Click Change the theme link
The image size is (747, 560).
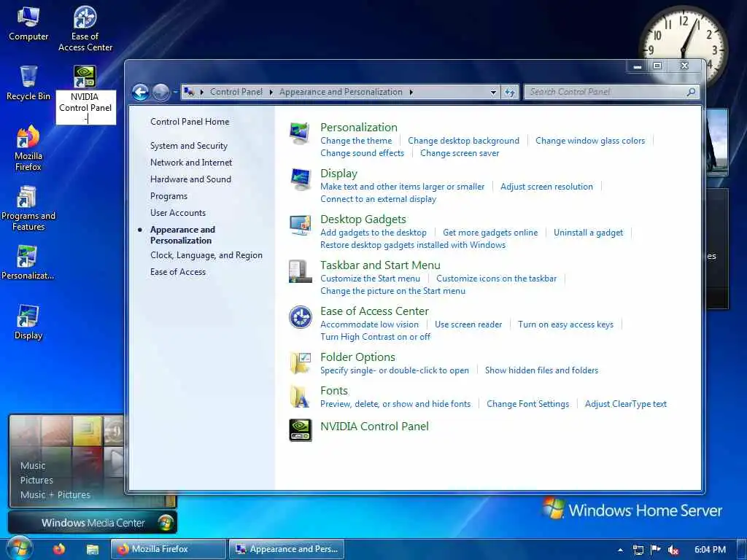[356, 141]
